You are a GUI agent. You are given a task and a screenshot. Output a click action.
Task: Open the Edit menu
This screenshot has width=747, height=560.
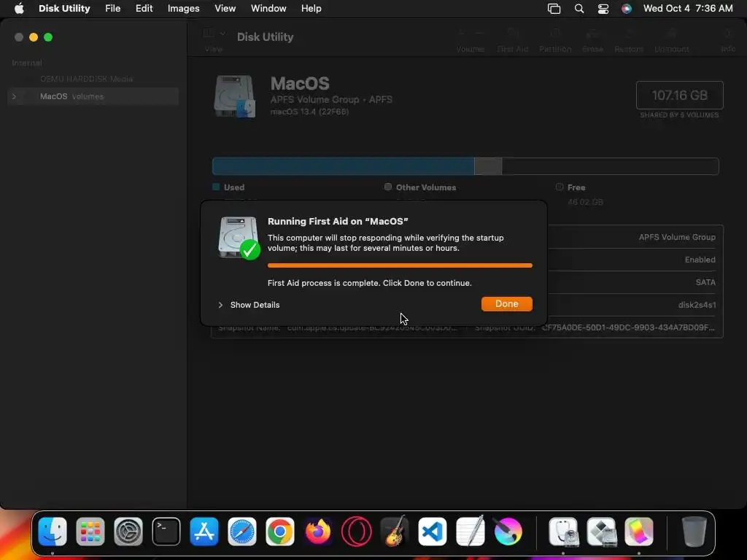pyautogui.click(x=144, y=9)
